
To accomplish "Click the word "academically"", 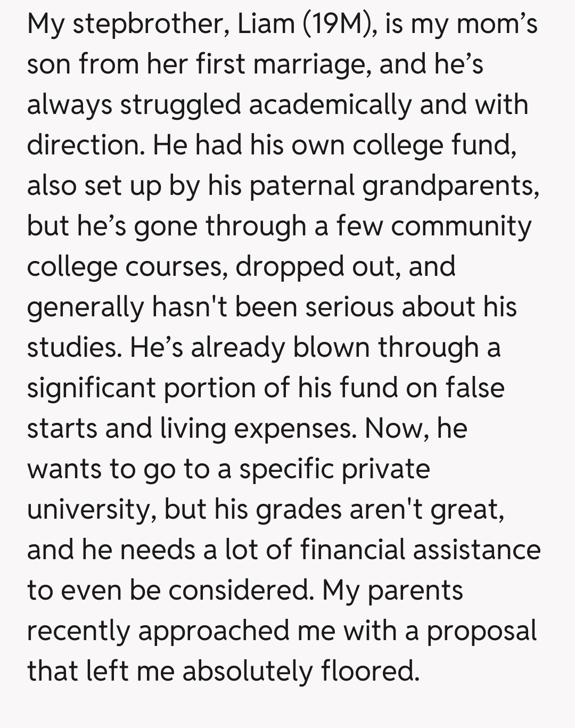I will point(330,105).
